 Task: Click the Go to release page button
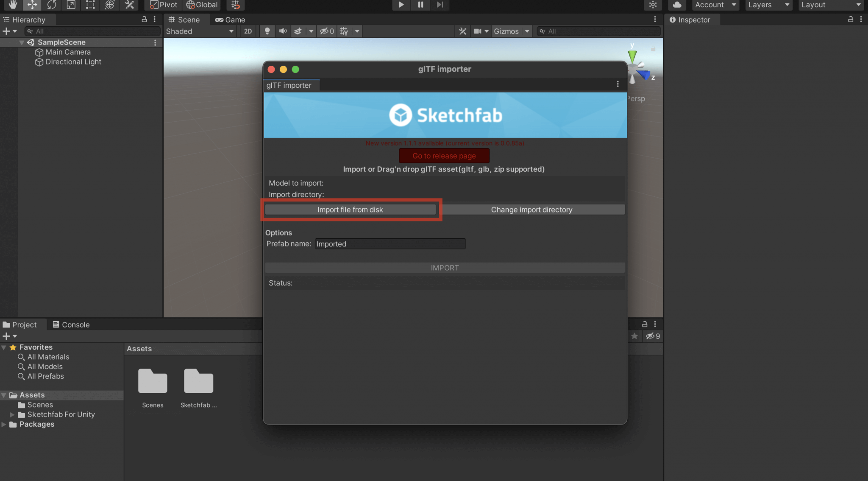coord(444,156)
